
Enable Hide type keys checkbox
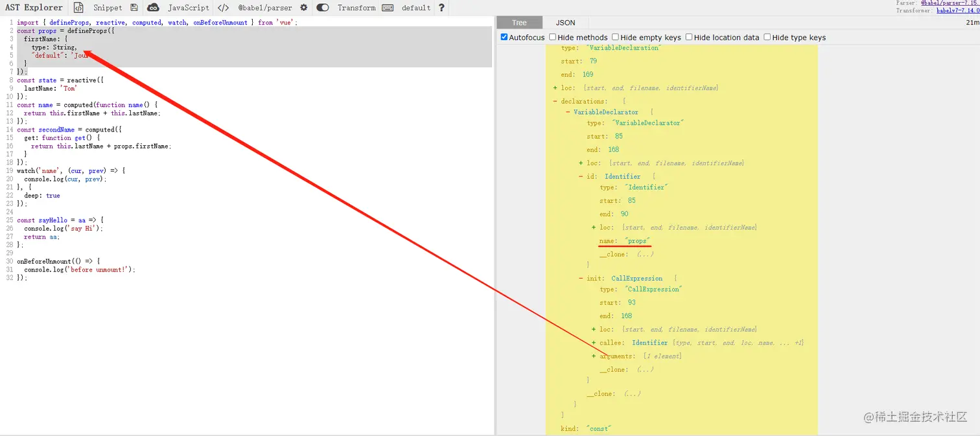(x=767, y=37)
